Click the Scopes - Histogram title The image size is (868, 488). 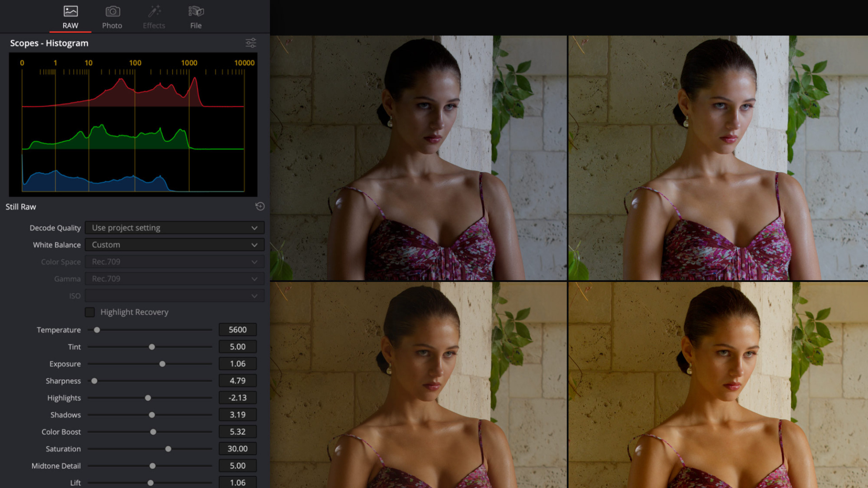(49, 43)
